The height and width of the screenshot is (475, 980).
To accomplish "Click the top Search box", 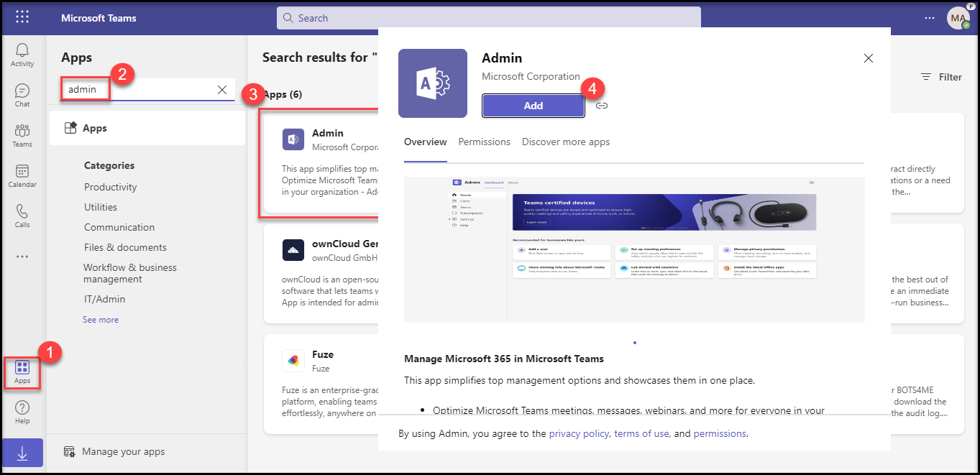I will pos(488,18).
